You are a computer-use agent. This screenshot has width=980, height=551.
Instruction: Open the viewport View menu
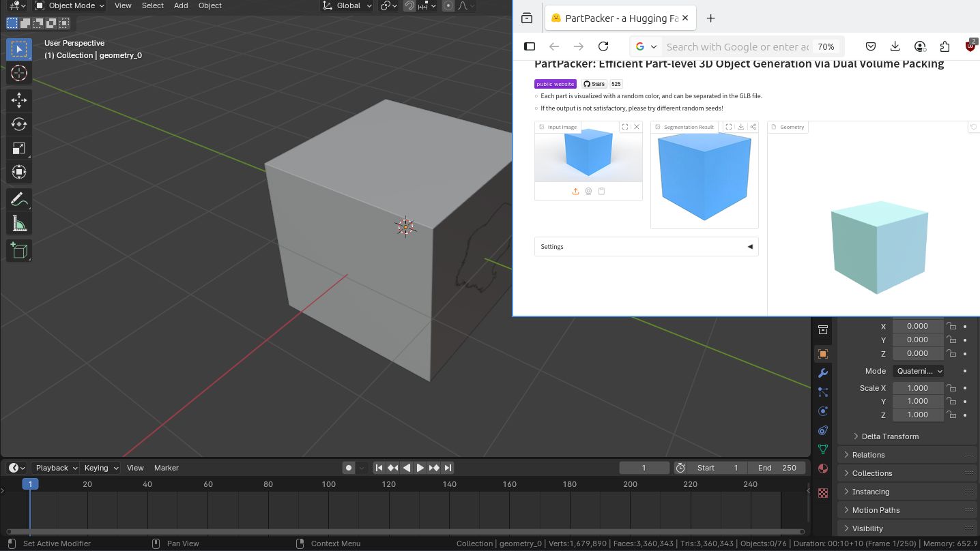pos(123,5)
